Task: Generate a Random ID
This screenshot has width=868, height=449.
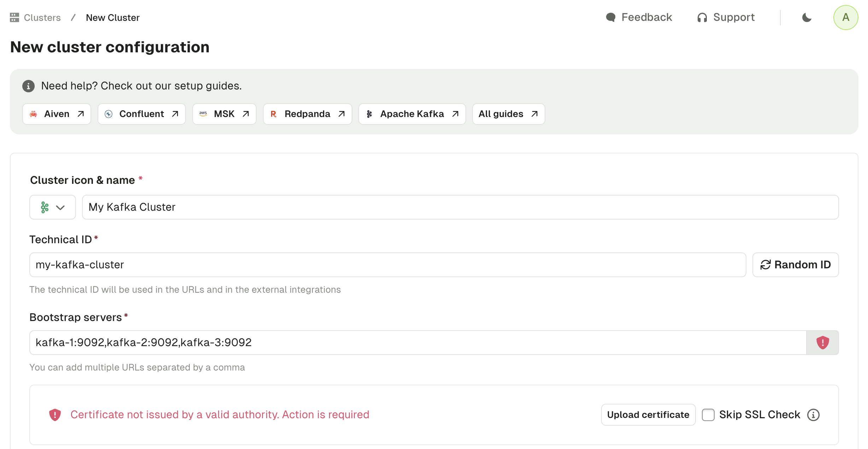Action: (x=796, y=265)
